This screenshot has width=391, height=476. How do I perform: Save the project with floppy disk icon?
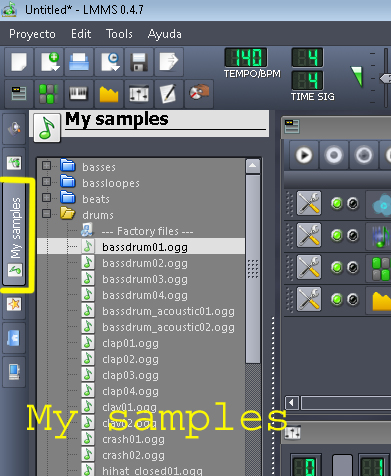139,62
